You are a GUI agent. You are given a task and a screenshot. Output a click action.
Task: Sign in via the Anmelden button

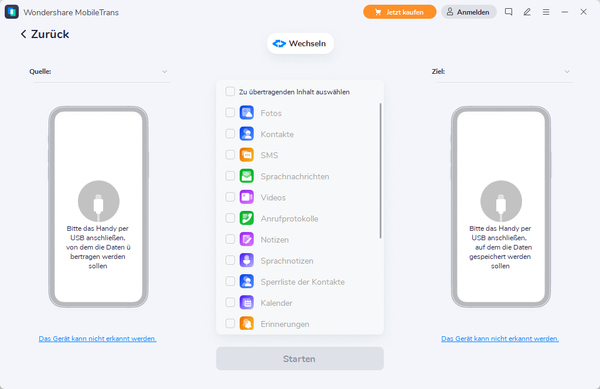point(469,12)
